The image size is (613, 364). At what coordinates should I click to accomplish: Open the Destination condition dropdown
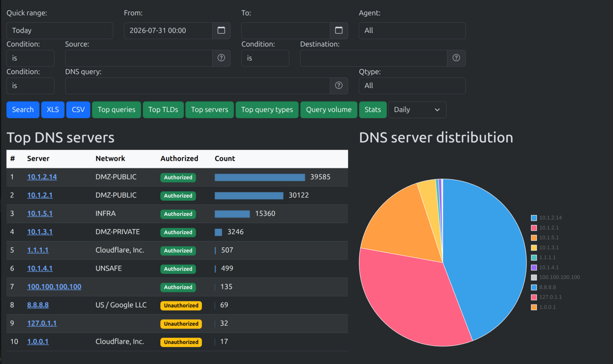[x=265, y=58]
